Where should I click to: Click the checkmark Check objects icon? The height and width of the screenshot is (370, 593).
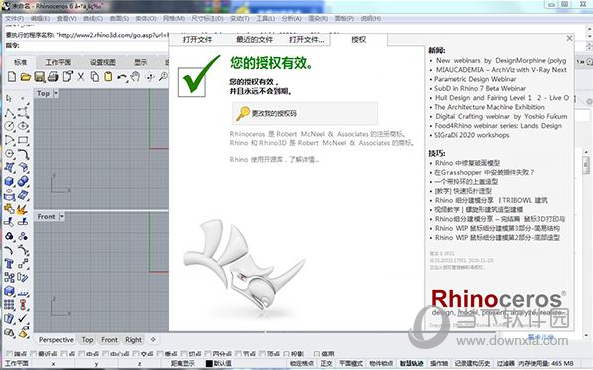coord(23,319)
